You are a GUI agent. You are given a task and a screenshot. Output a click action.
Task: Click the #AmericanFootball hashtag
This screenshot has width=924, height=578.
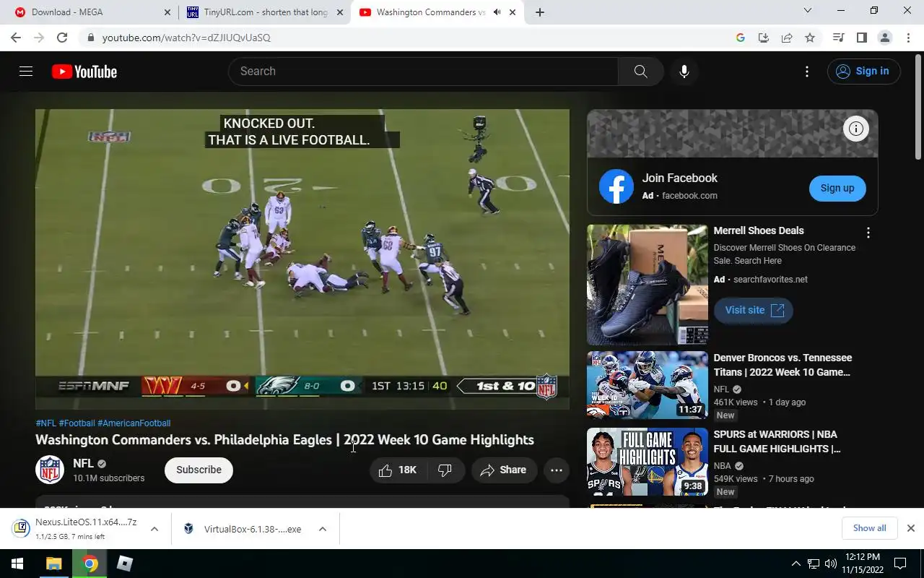coord(134,423)
